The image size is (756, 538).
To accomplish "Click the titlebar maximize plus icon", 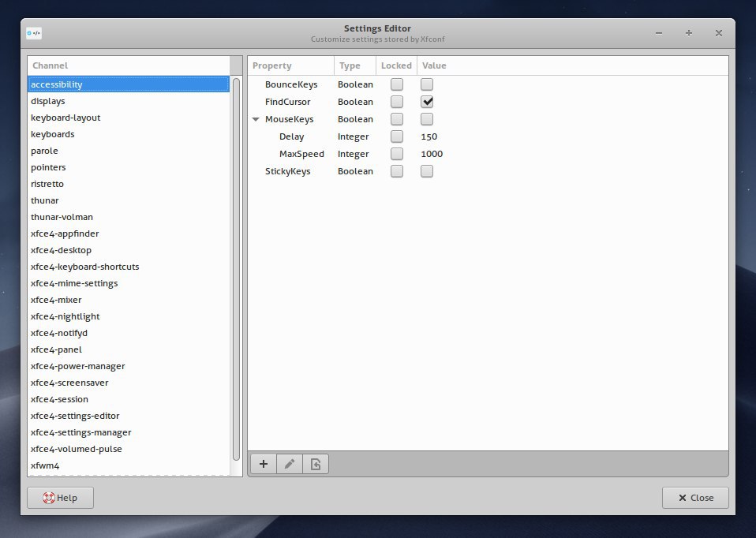I will pos(688,33).
